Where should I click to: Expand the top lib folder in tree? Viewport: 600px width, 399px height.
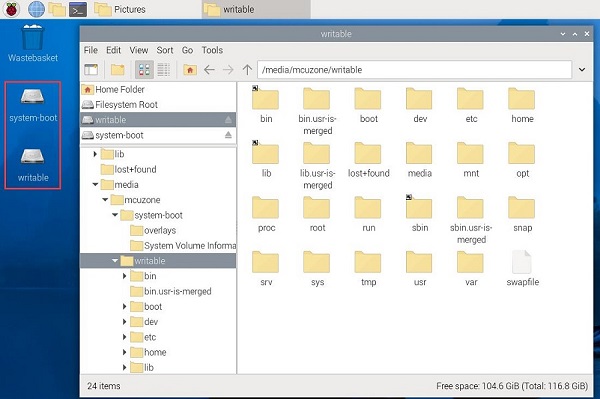pos(95,154)
